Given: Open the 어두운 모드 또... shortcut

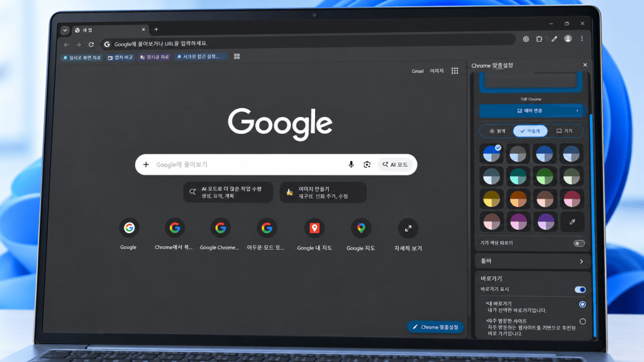Looking at the screenshot, I should [x=267, y=234].
